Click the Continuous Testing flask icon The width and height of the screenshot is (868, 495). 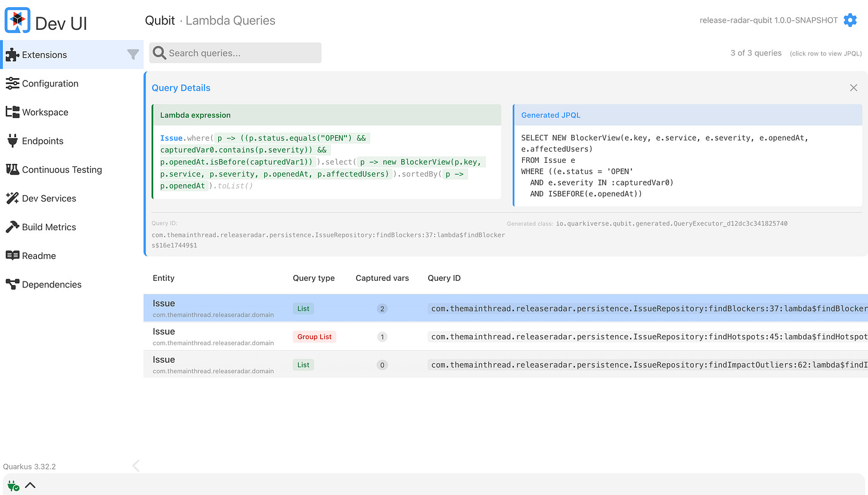12,169
